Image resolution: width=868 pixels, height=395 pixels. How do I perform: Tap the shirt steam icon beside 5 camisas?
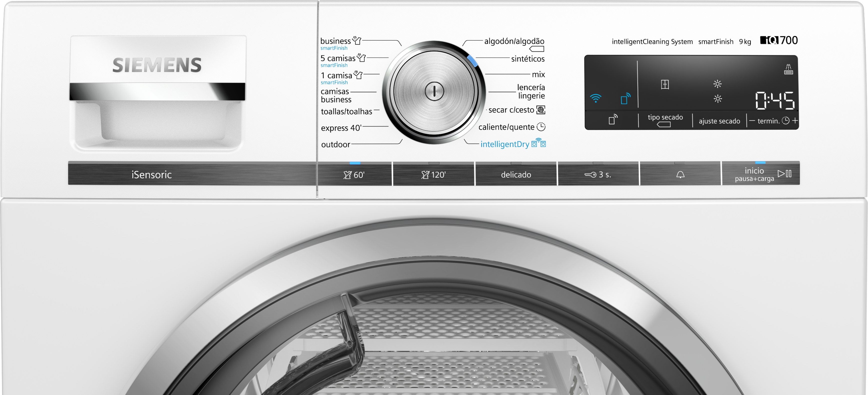tap(361, 57)
